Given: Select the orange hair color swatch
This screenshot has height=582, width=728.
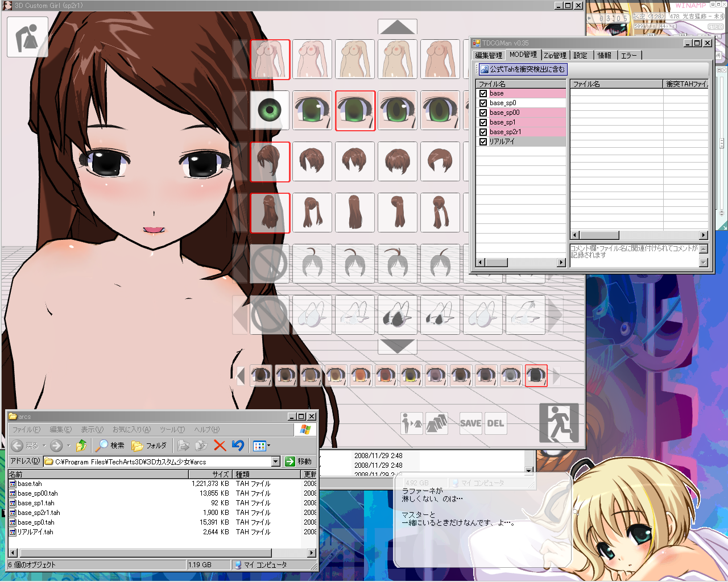Looking at the screenshot, I should pyautogui.click(x=361, y=376).
